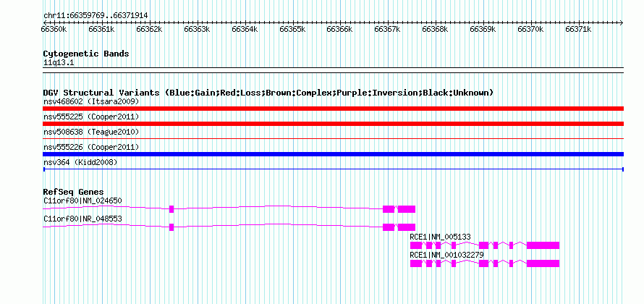Viewport: 644px width, 304px height.
Task: Click the DGV Structural Variants track title
Action: click(x=268, y=93)
